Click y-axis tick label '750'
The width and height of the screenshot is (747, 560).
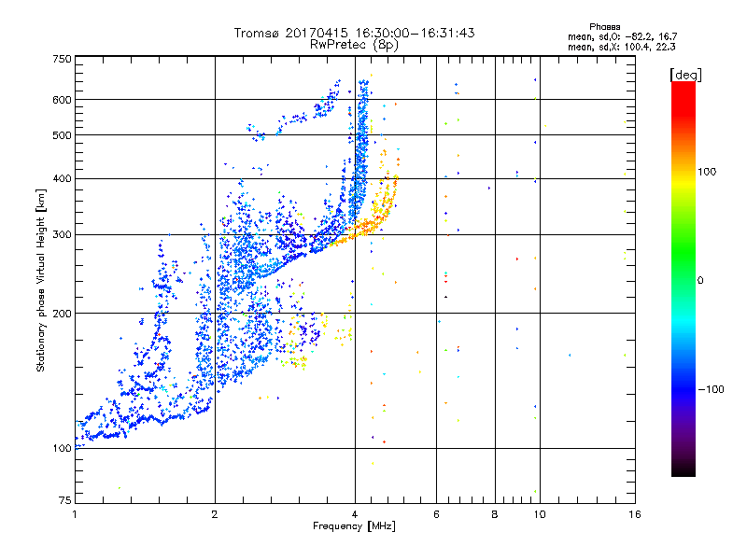tap(62, 59)
